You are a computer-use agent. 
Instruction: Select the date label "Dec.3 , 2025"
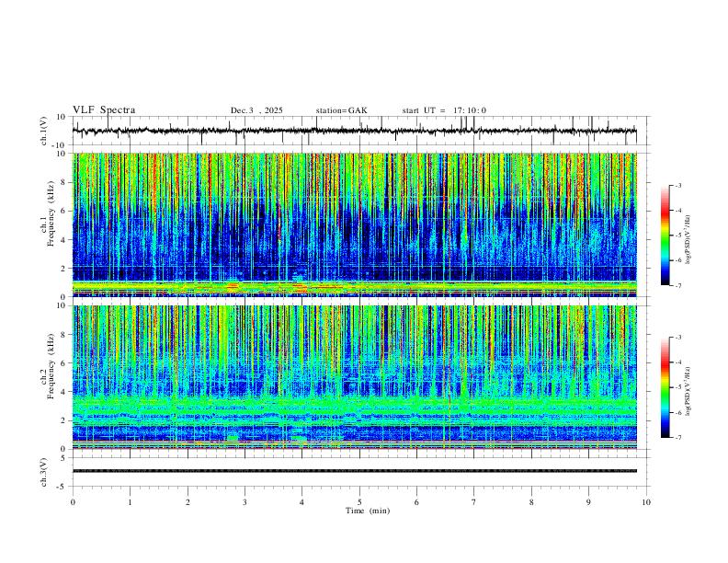(x=256, y=110)
